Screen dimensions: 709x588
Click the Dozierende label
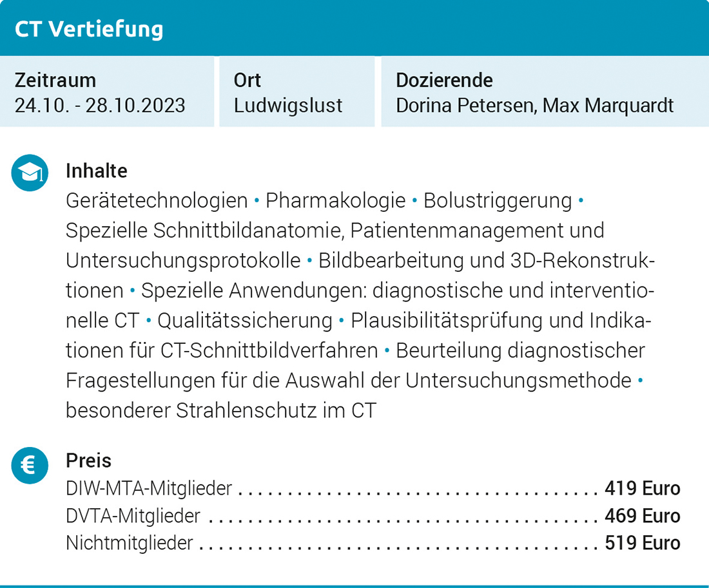pos(444,81)
